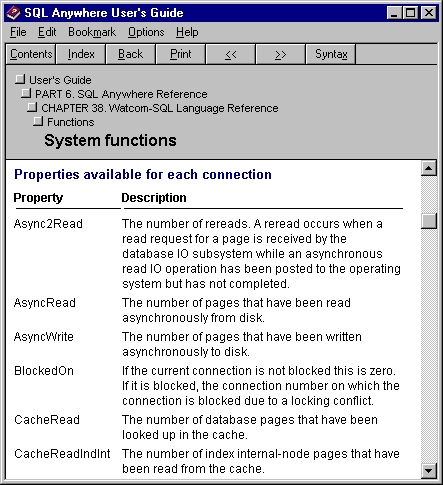
Task: Open the Bookmark menu
Action: (x=92, y=32)
